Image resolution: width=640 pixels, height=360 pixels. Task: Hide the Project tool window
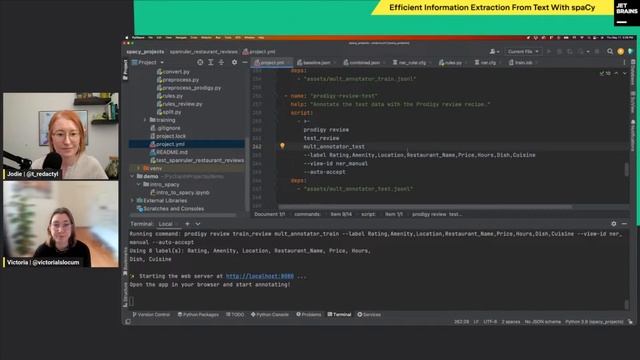click(245, 62)
